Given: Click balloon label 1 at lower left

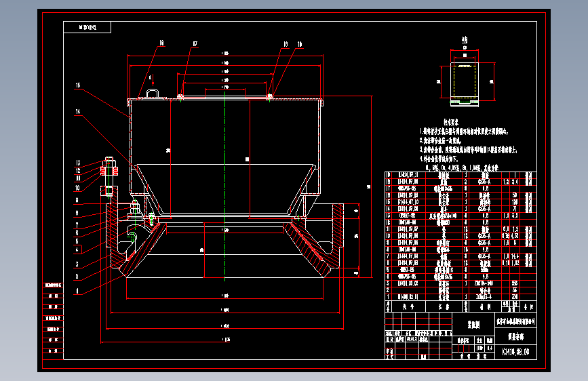Looking at the screenshot, I should coord(77,291).
